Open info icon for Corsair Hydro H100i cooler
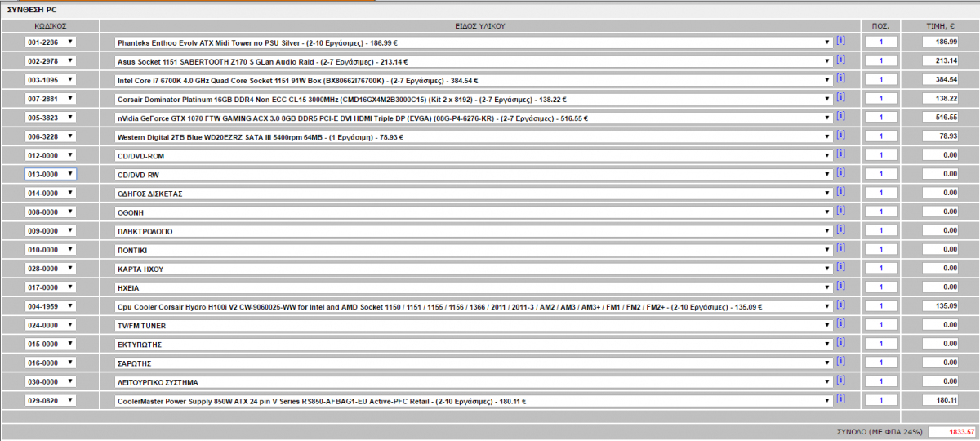Viewport: 980px width, 441px height. (840, 305)
